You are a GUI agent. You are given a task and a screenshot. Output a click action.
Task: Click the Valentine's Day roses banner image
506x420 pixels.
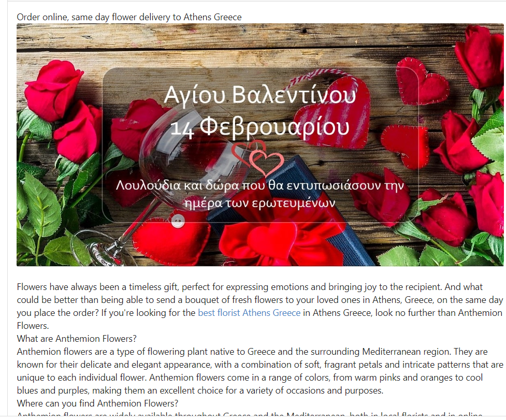pyautogui.click(x=260, y=145)
